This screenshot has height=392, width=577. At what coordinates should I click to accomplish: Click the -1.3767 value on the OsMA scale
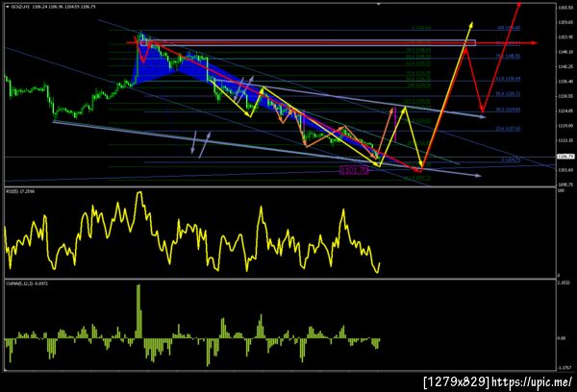564,367
